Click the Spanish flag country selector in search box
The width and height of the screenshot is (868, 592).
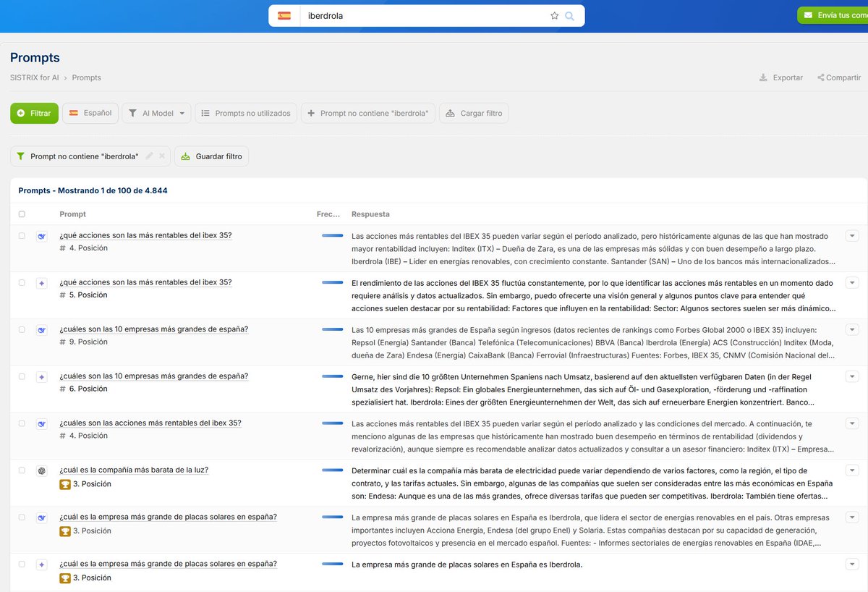pos(284,15)
